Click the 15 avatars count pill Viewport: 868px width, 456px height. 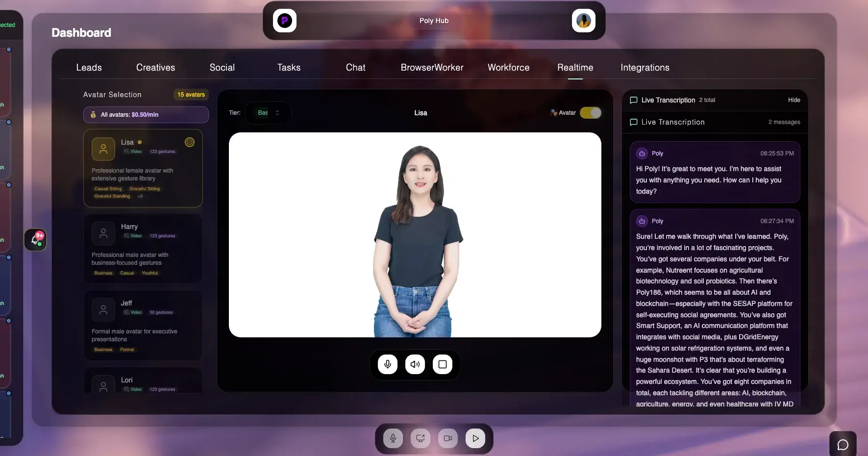coord(191,95)
